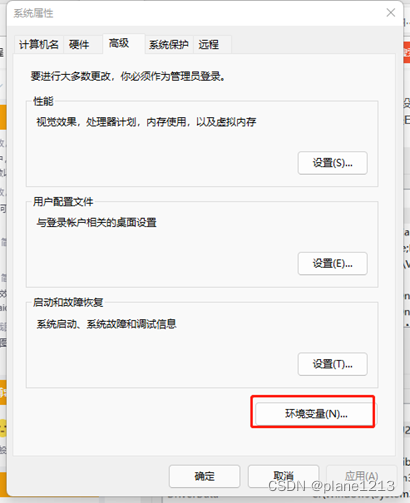Screen dimensions: 410x503
Task: Open 设置(E)... for 用户配置文件
Action: tap(333, 264)
